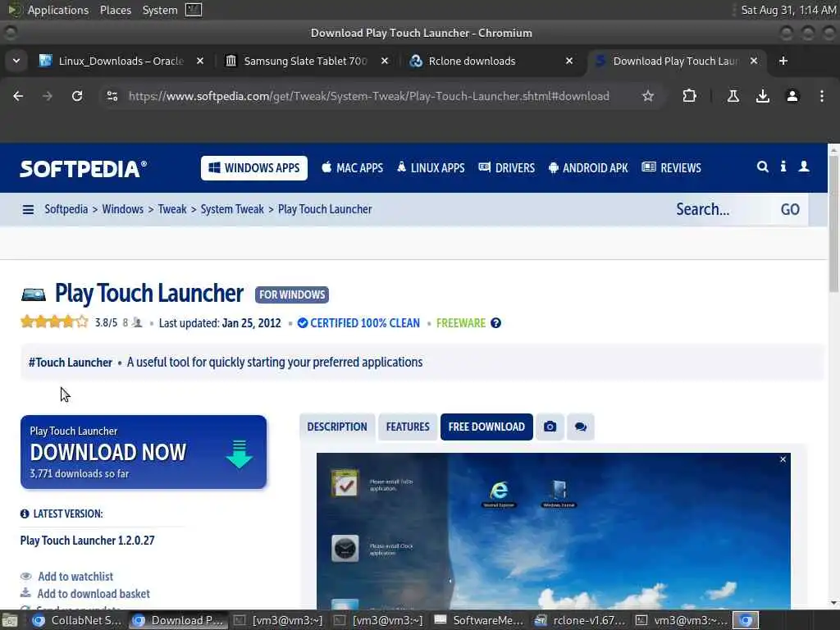840x630 pixels.
Task: Switch to rclone-v1.67 taskbar window
Action: [580, 620]
